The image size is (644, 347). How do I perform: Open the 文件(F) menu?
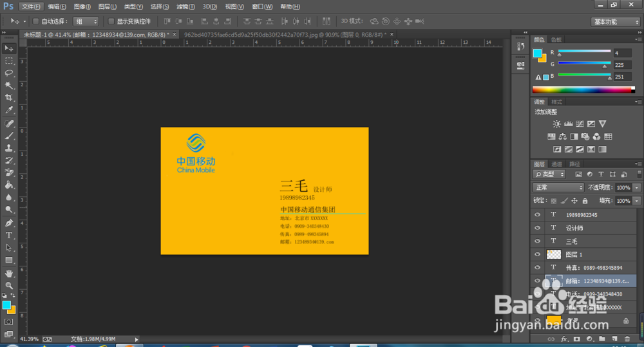click(x=31, y=6)
